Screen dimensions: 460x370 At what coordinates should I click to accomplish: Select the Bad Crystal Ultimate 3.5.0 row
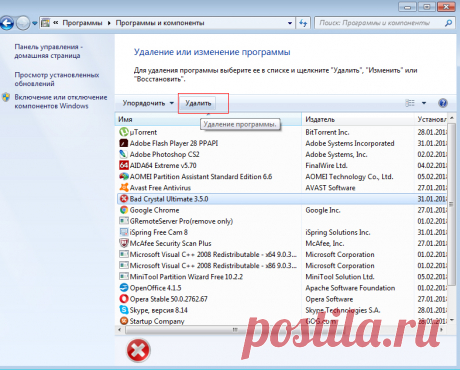click(x=282, y=199)
